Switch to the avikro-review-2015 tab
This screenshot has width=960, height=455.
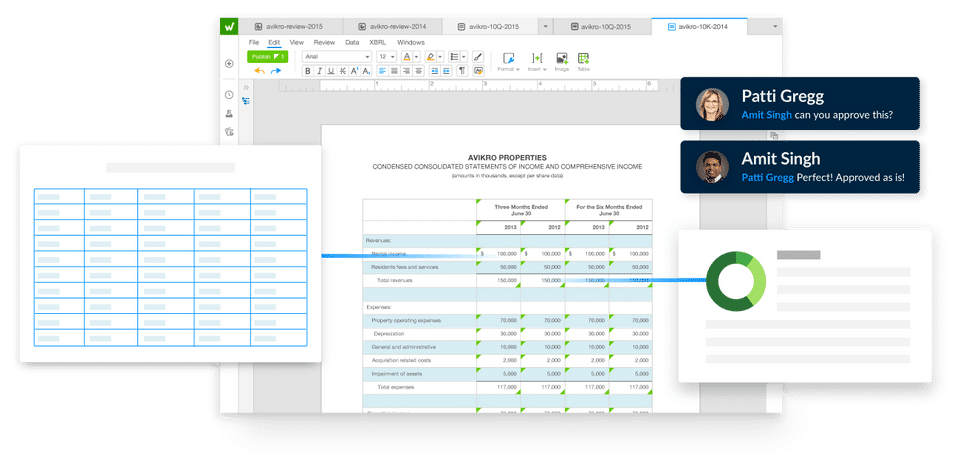click(290, 26)
